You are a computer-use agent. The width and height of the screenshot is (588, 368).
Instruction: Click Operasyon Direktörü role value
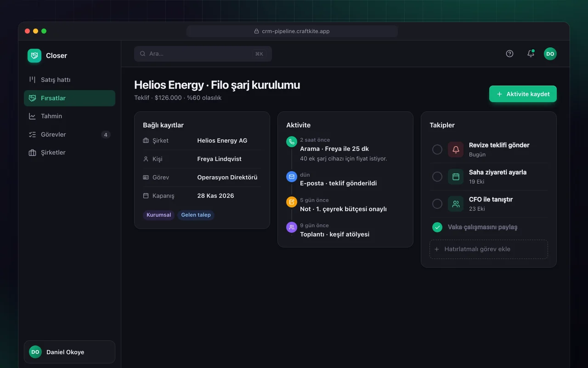point(227,178)
